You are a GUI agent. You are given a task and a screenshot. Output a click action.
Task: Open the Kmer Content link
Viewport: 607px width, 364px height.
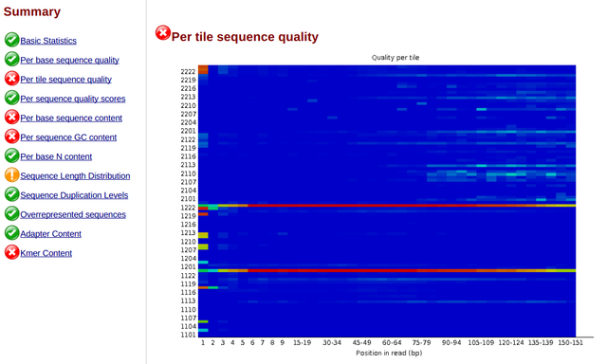[46, 253]
